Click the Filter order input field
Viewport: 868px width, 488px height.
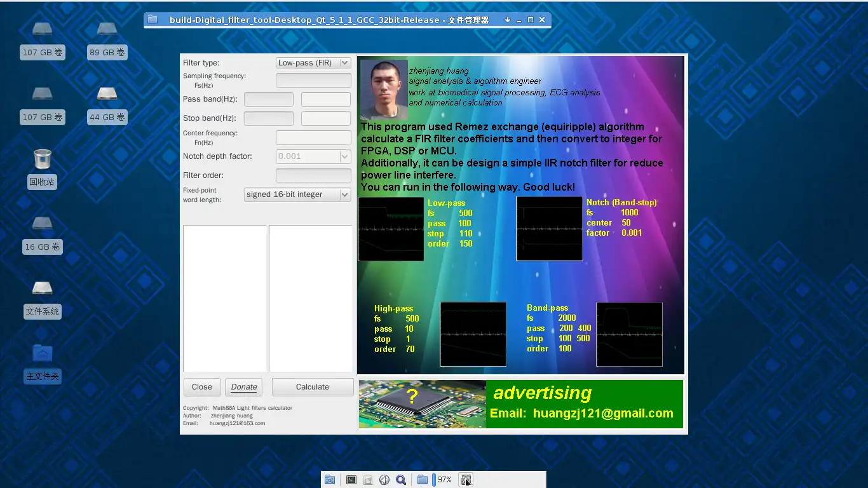(x=313, y=175)
